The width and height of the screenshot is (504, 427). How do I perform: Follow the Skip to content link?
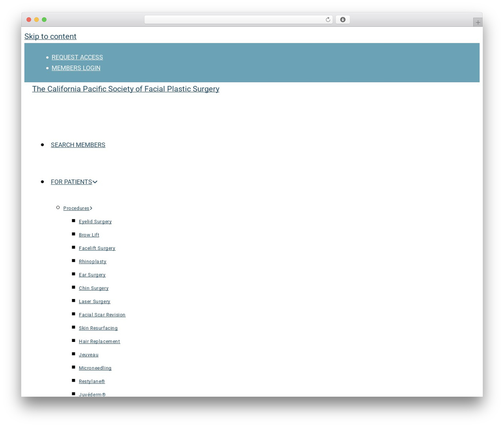click(x=50, y=36)
